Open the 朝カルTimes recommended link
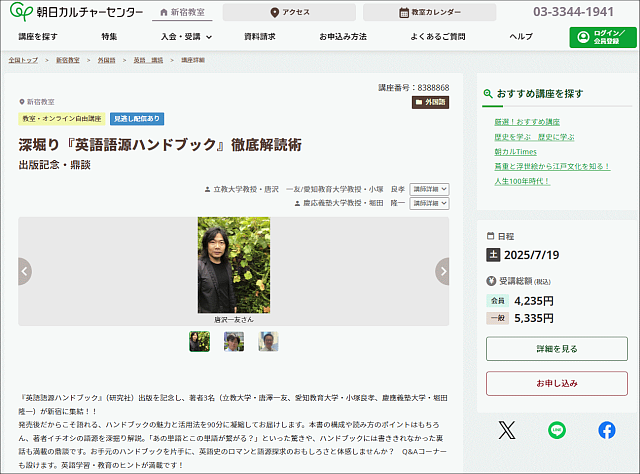Viewport: 640px width, 474px height. click(516, 151)
